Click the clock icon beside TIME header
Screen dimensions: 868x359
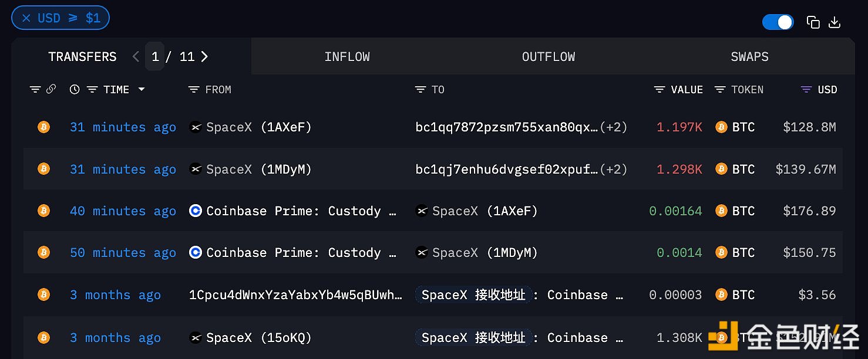[x=75, y=89]
